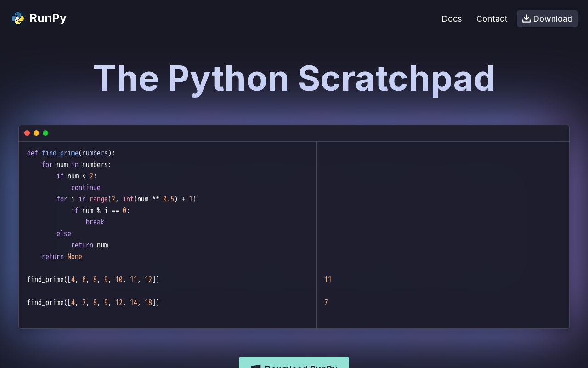This screenshot has width=588, height=368.
Task: Open the Docs page
Action: [x=452, y=18]
